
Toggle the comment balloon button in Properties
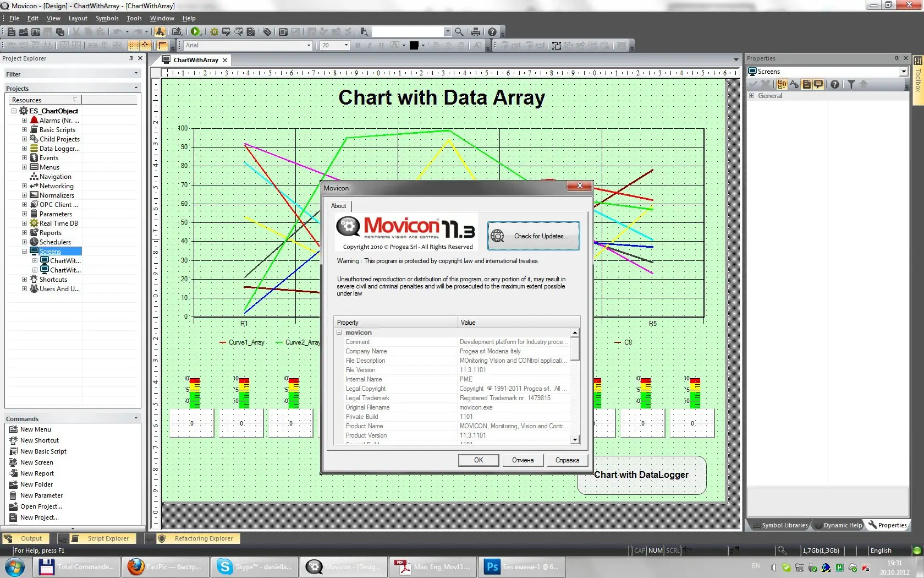pyautogui.click(x=818, y=84)
